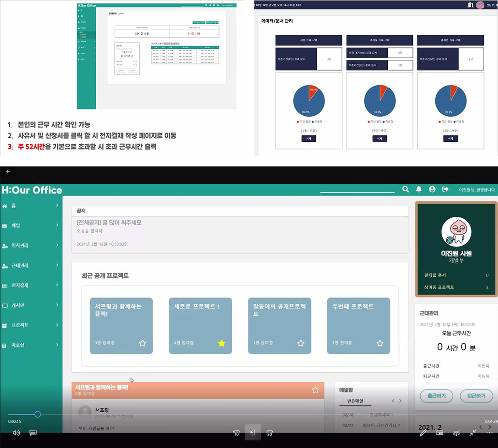Go to next mailbox page chevron
Image resolution: width=498 pixels, height=448 pixels.
pyautogui.click(x=400, y=401)
